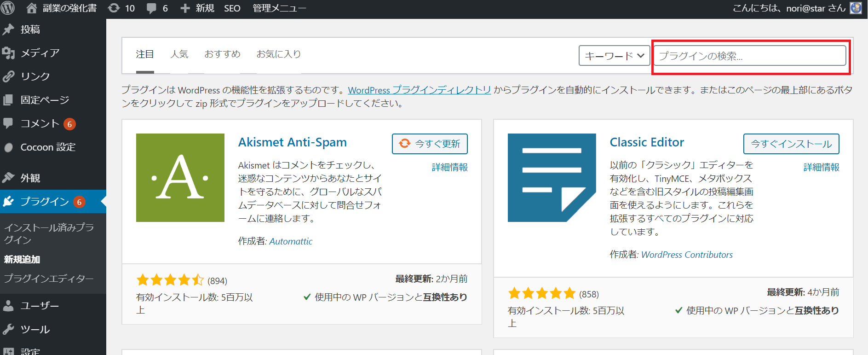This screenshot has width=868, height=355.
Task: Click the 最終更新: 2か月前 text
Action: point(431,279)
